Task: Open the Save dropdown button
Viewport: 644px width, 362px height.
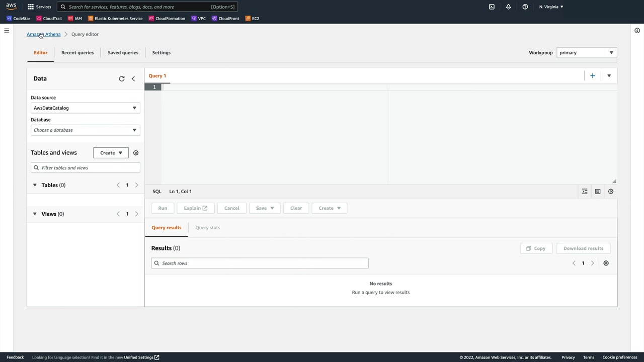Action: pos(265,208)
